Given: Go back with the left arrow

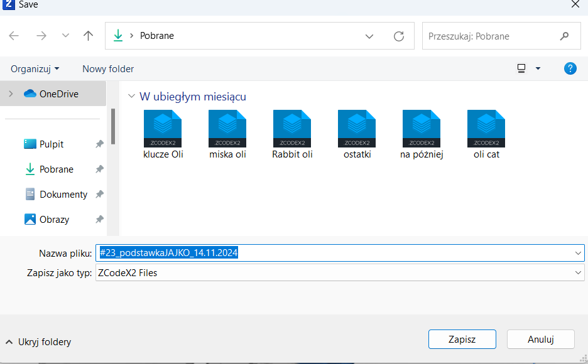Looking at the screenshot, I should coord(14,36).
